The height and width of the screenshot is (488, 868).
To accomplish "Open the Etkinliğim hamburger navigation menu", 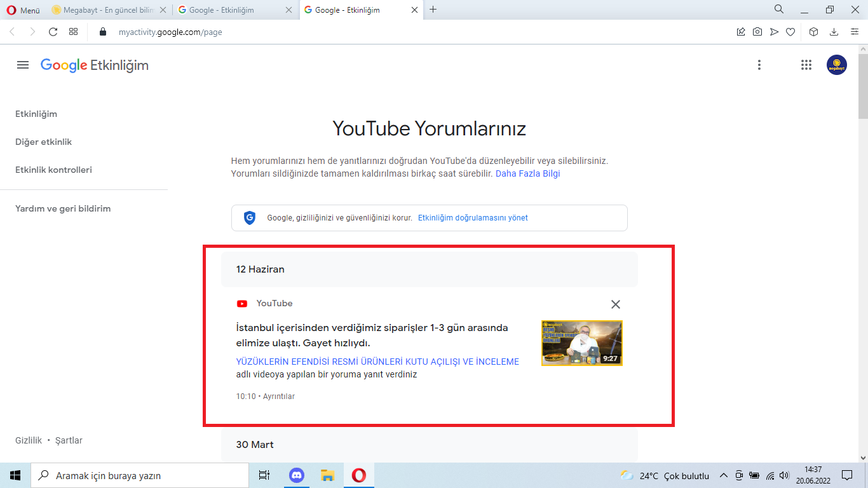I will (23, 64).
